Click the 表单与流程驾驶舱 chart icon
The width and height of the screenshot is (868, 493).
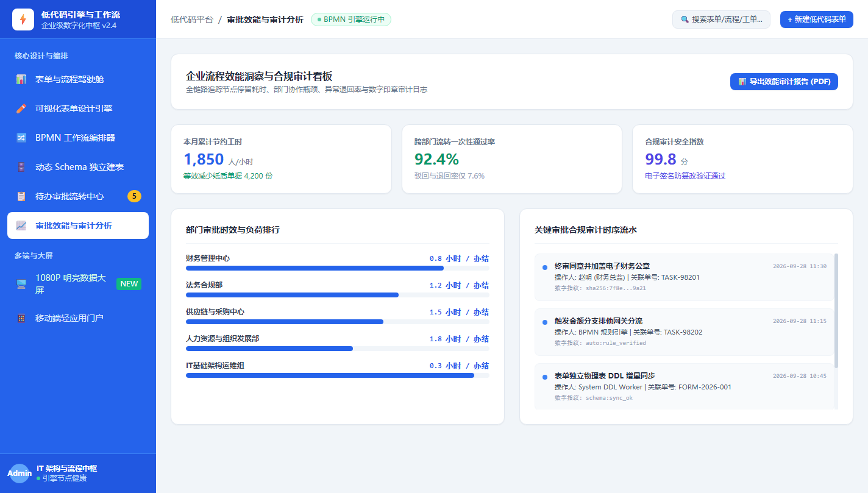pos(21,79)
